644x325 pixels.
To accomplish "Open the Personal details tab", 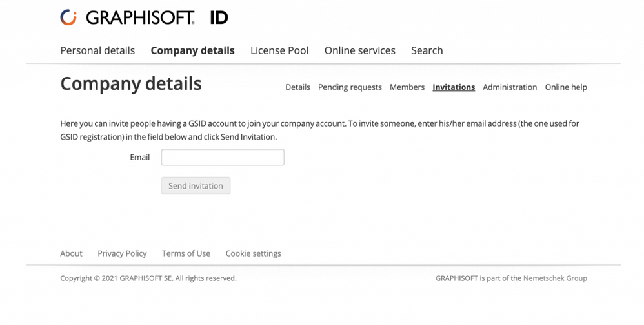I will [97, 50].
